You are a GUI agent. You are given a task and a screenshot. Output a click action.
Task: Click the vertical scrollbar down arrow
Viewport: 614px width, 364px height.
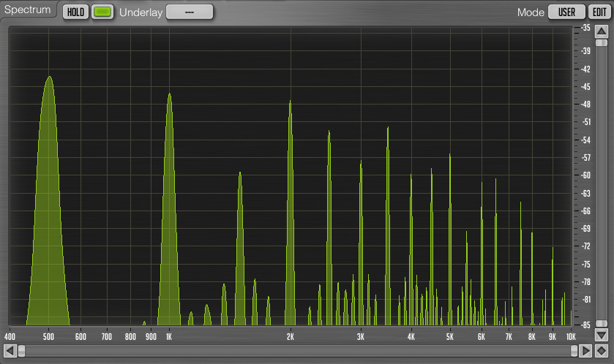[601, 335]
